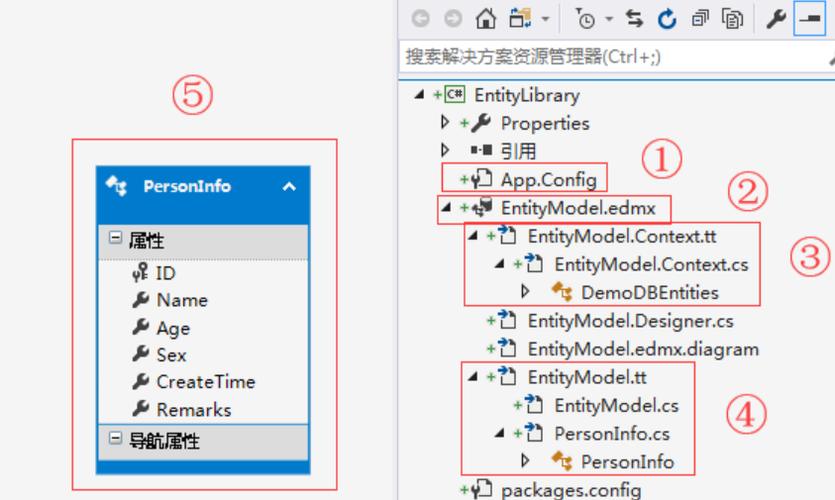Click the EntityModel.Context.tt file icon
Viewport: 835px width, 500px height.
pyautogui.click(x=507, y=235)
